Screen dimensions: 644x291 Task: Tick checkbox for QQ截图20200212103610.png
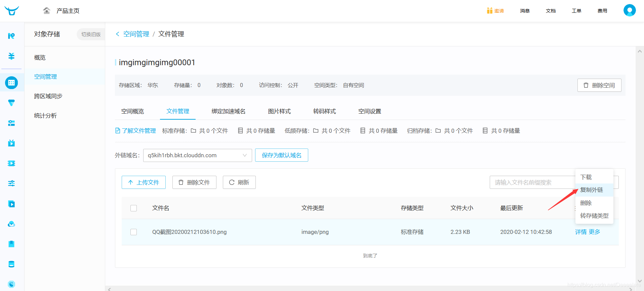pos(134,232)
